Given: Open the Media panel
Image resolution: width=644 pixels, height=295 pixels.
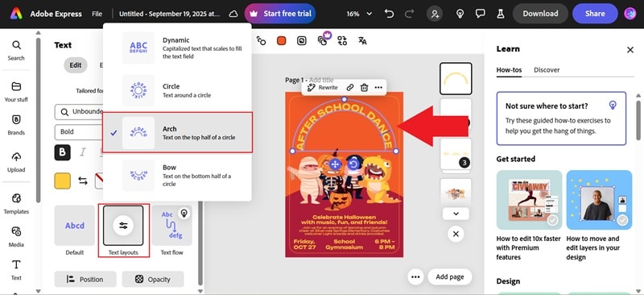Looking at the screenshot, I should [16, 237].
